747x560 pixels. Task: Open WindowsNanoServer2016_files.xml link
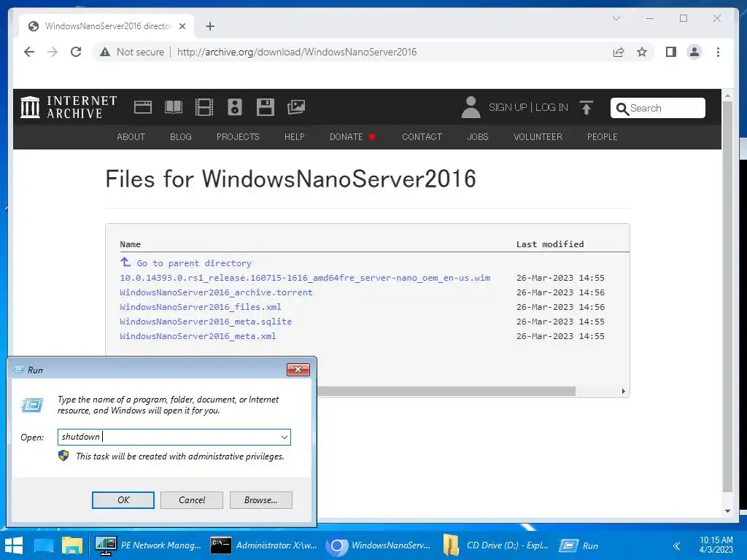(201, 307)
